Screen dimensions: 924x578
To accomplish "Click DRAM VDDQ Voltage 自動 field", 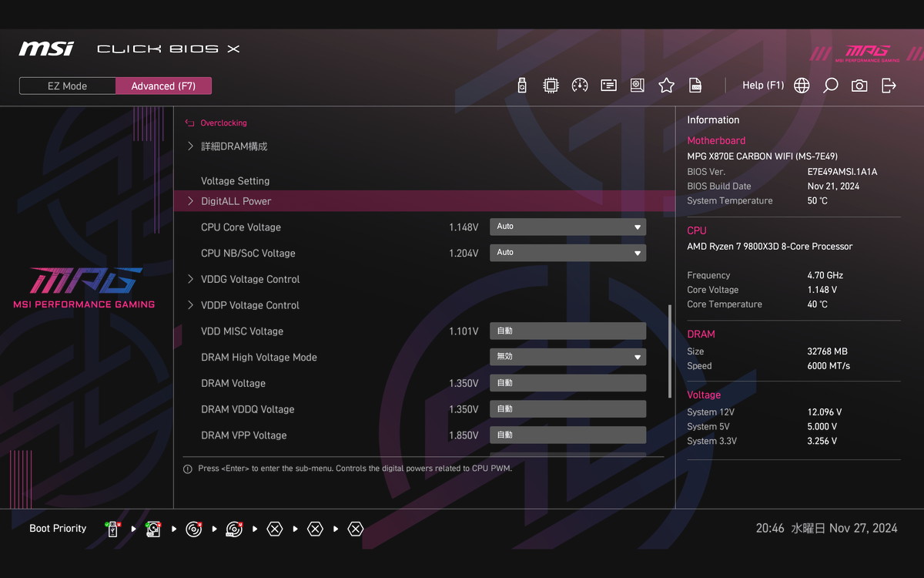I will point(568,409).
